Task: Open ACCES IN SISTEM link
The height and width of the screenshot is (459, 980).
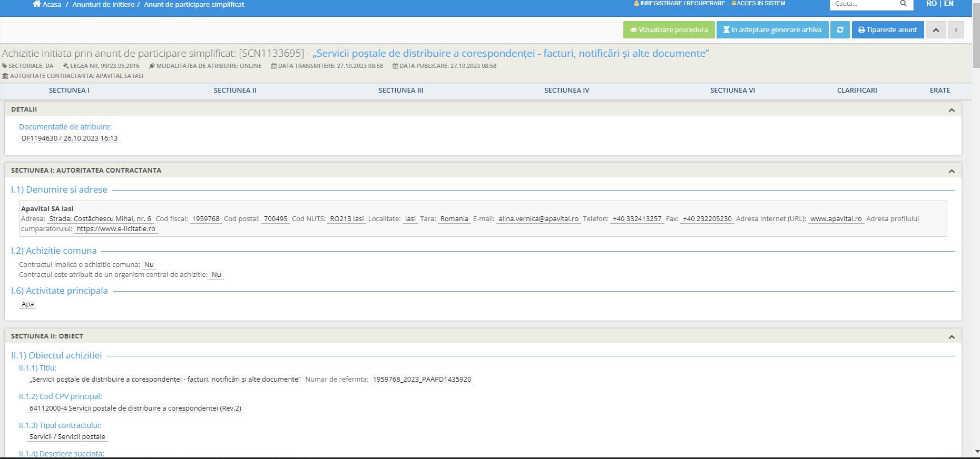Action: [758, 3]
